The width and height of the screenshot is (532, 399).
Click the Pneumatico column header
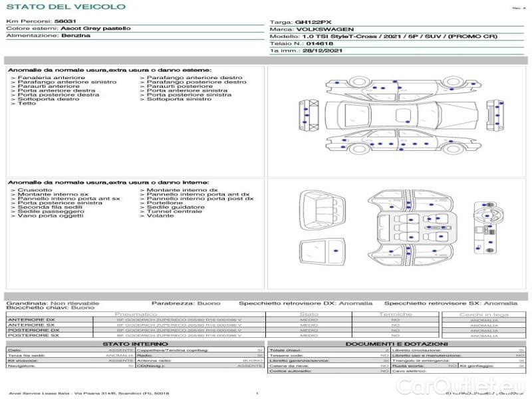pyautogui.click(x=136, y=314)
